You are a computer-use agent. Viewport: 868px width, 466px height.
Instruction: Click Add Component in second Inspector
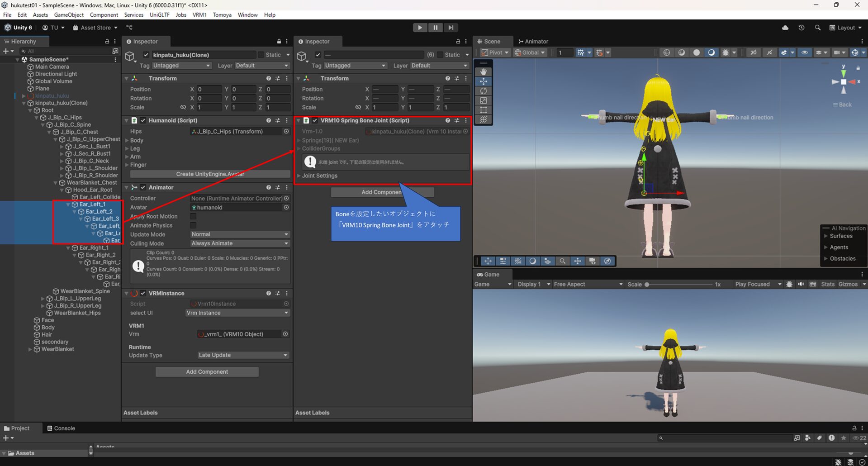(x=382, y=192)
